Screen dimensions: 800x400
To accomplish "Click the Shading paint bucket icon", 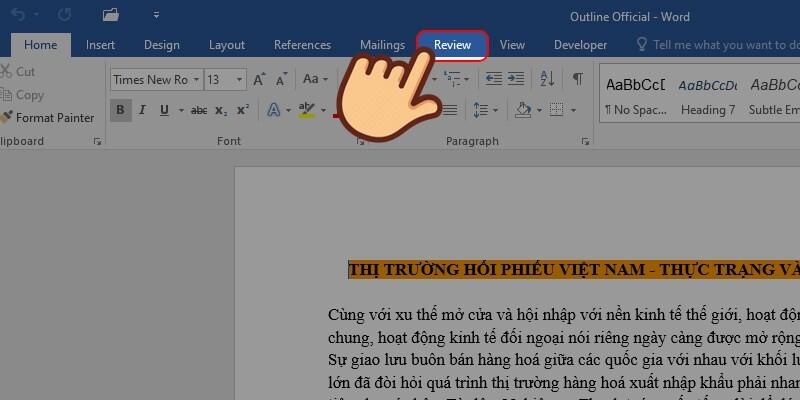I will pos(523,110).
